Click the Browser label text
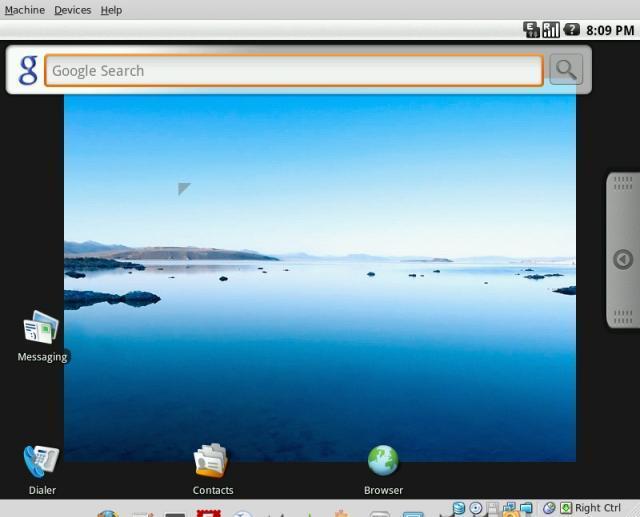640x517 pixels. click(x=383, y=490)
